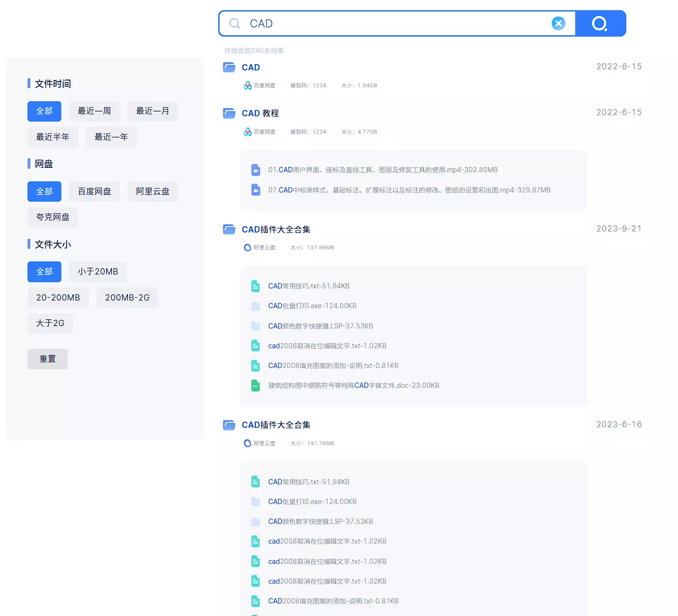678x616 pixels.
Task: Filter results to 阿里云盘
Action: (152, 192)
